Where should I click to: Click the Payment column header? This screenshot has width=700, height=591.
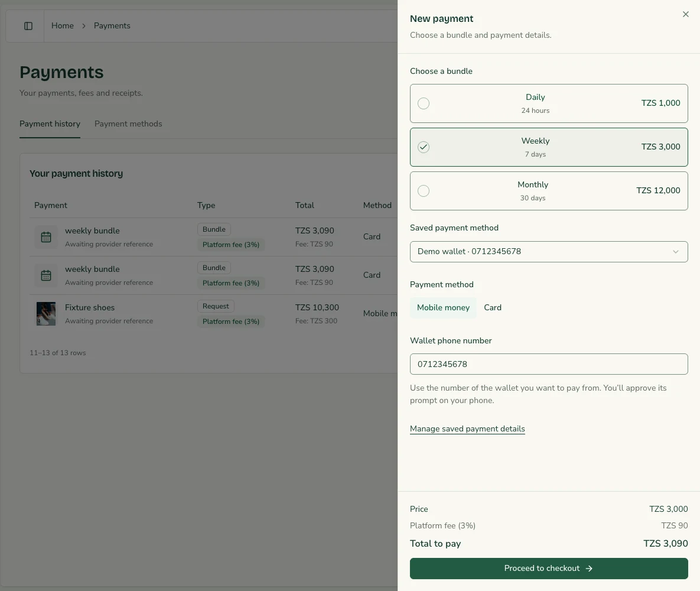tap(50, 205)
